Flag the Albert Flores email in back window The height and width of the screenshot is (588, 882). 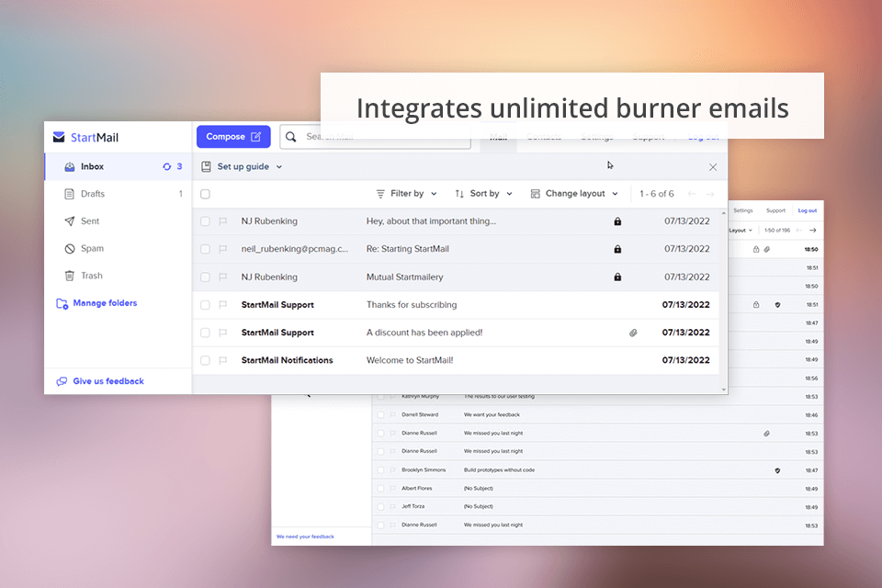coord(392,489)
